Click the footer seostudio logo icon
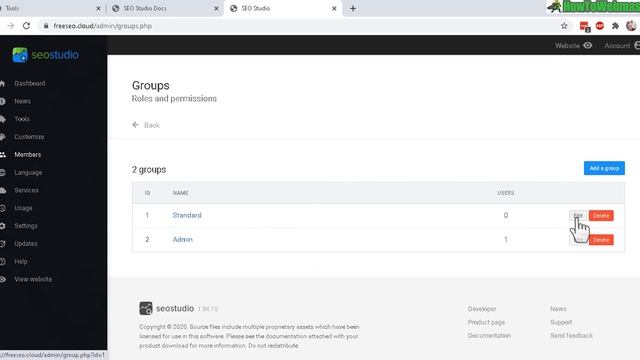This screenshot has height=360, width=640. (x=146, y=308)
